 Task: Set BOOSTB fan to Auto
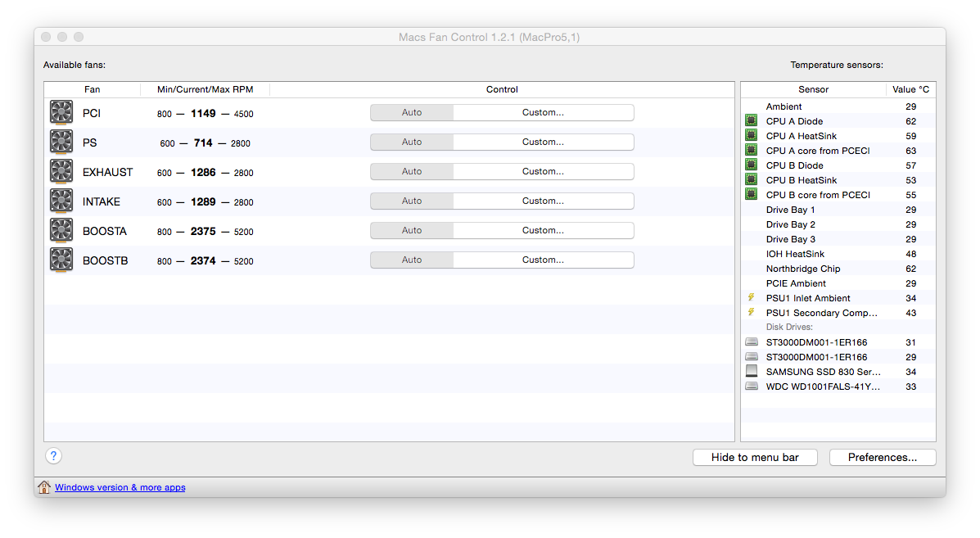click(412, 260)
